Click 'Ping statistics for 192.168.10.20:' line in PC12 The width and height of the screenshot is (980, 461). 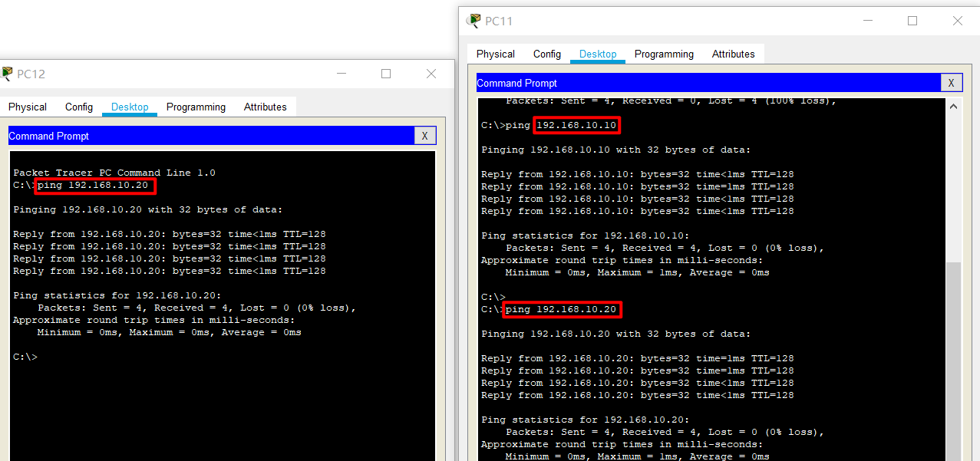(117, 295)
